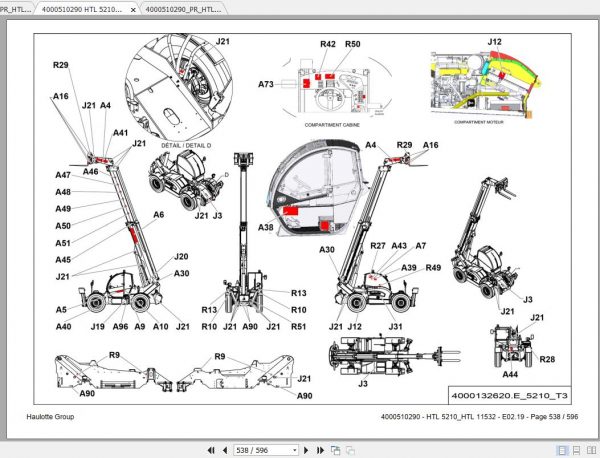Close the 4000510290 HTL 5210 tab

(x=133, y=10)
